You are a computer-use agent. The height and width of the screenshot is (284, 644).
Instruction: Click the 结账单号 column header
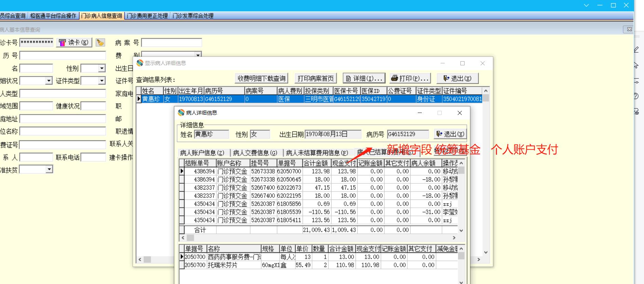pos(200,163)
